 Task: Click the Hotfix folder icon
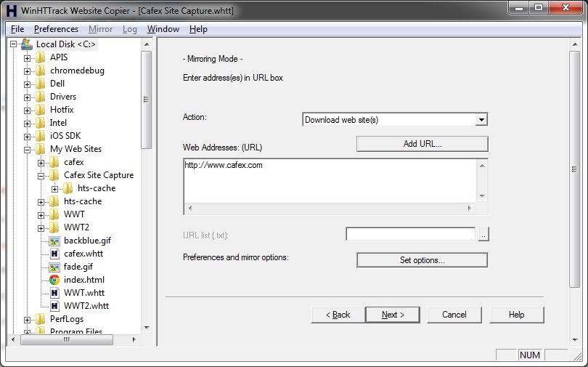point(40,110)
